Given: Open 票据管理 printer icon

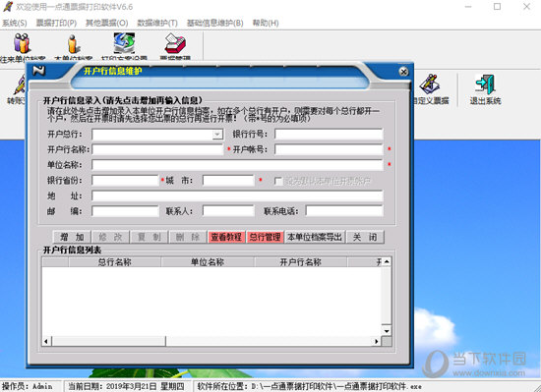Looking at the screenshot, I should click(175, 43).
